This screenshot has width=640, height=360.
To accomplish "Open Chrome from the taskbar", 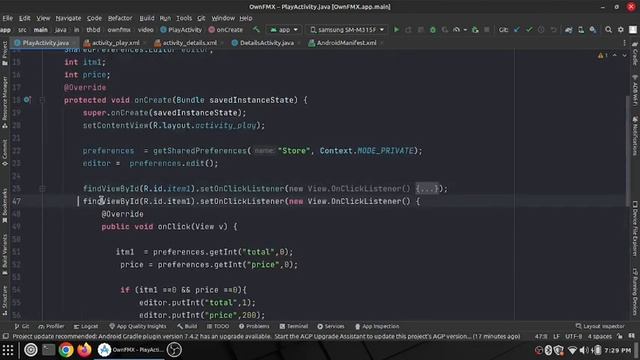I will pyautogui.click(x=66, y=350).
